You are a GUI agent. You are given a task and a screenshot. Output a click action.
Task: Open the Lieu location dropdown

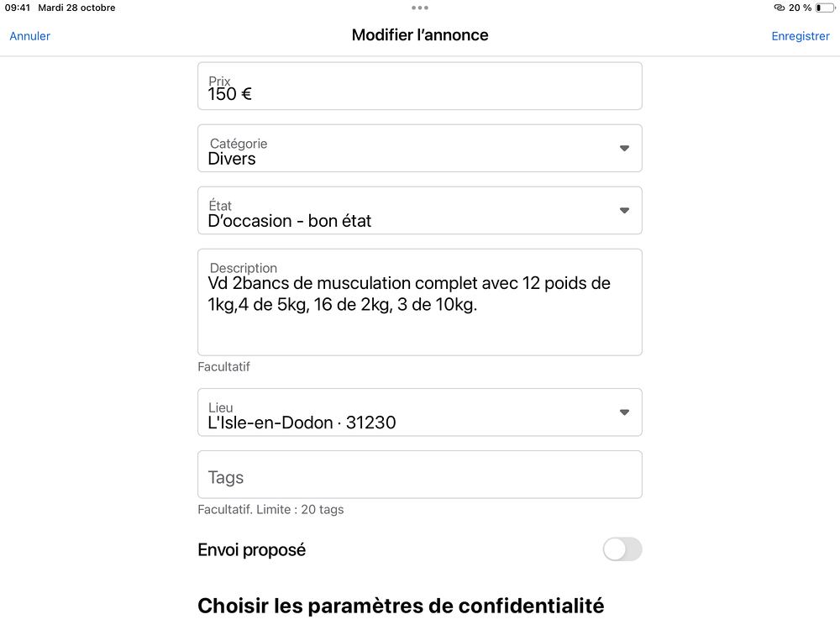(x=420, y=412)
